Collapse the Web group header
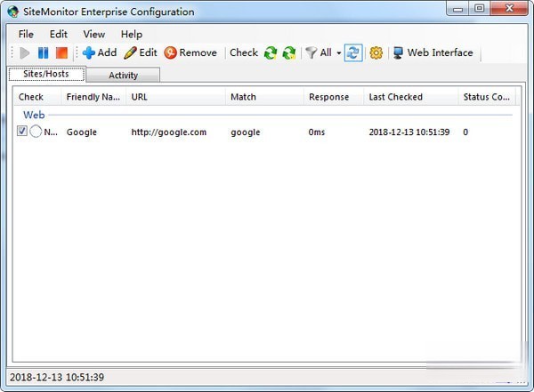Viewport: 534px width, 392px height. (34, 115)
